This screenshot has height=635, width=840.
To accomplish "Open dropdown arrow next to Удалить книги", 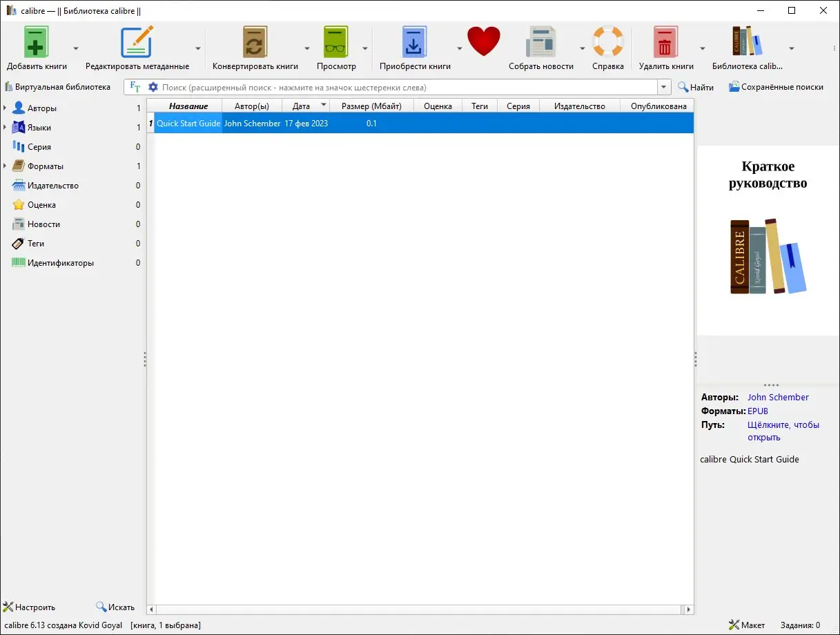I will [703, 48].
